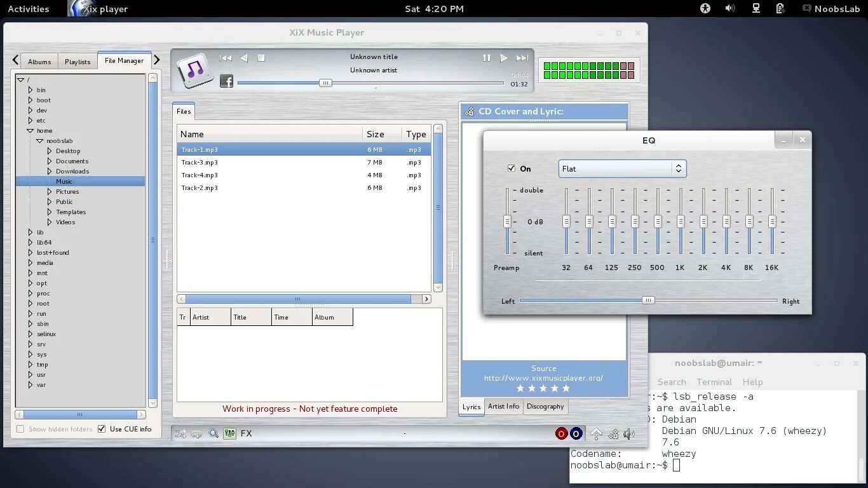This screenshot has height=488, width=868.
Task: Expand the Desktop folder
Action: [50, 151]
